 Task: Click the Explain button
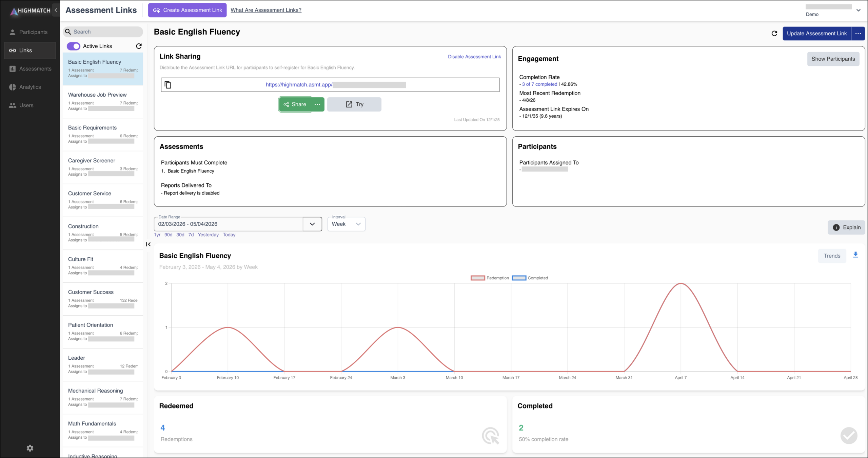click(846, 227)
